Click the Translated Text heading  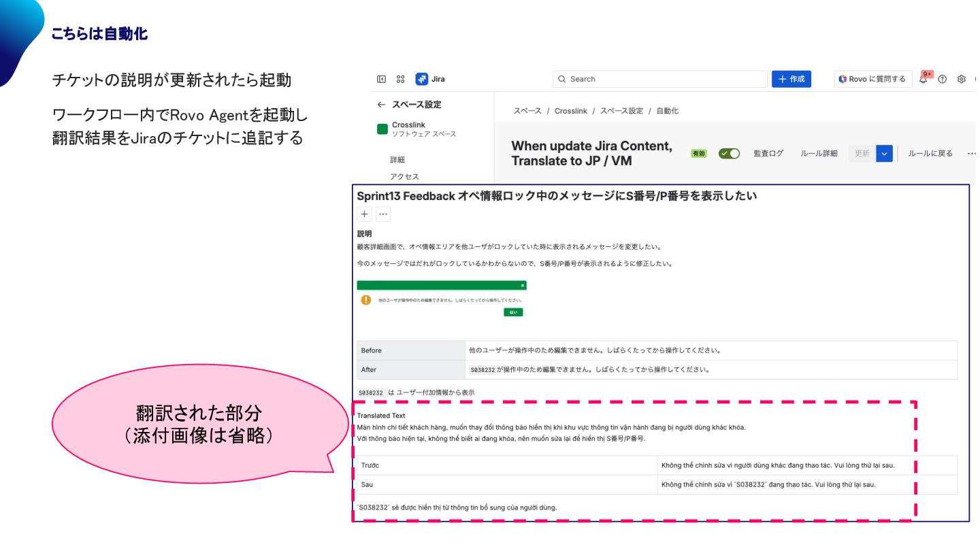tap(381, 416)
